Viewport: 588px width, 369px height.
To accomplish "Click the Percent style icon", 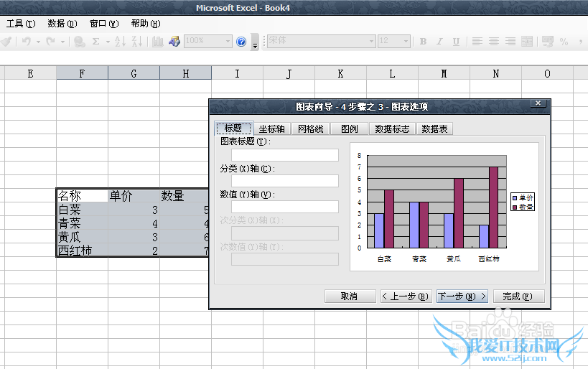I will [564, 41].
